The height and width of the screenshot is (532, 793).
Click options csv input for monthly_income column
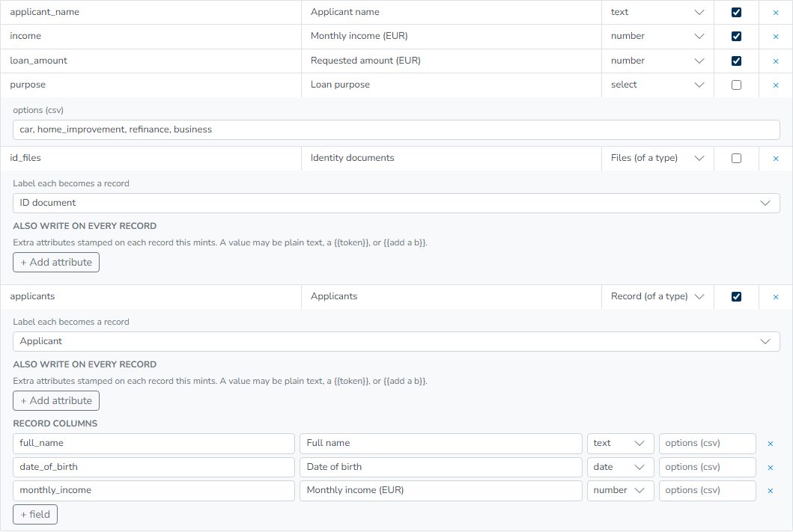click(708, 491)
